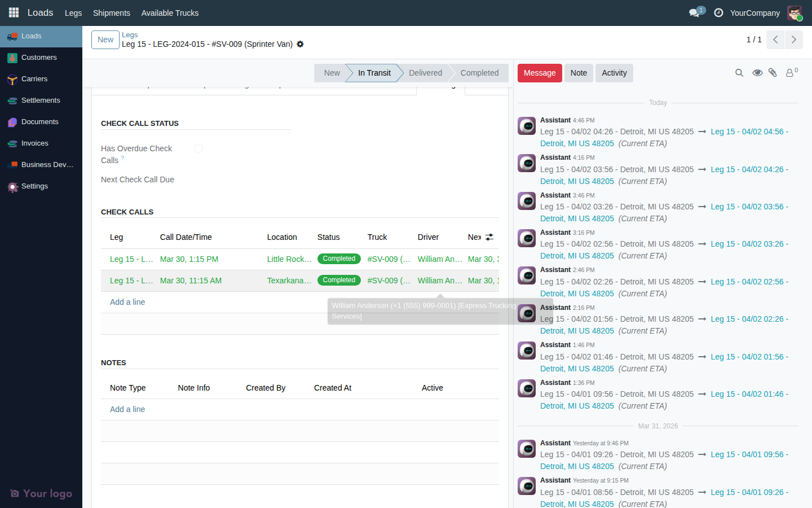The image size is (812, 508).
Task: Open Invoices in the sidebar
Action: click(41, 143)
